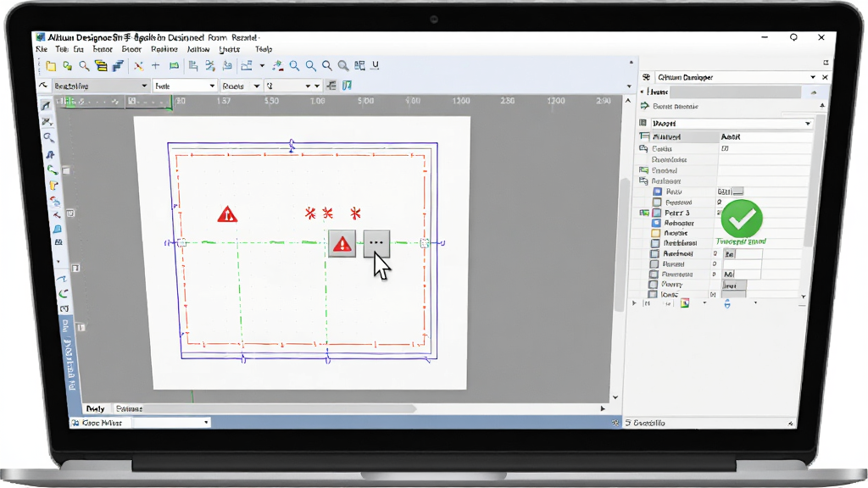Viewport: 868px width, 488px height.
Task: Click the green rectangle component icon in toolbar
Action: coord(174,65)
